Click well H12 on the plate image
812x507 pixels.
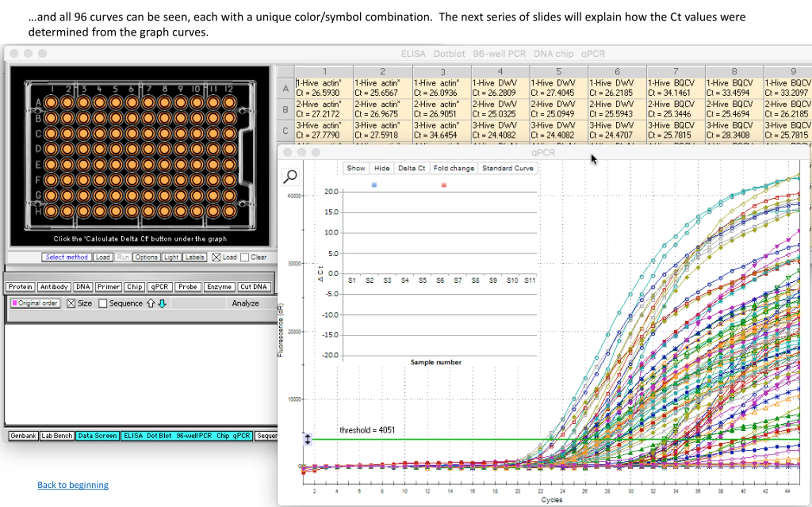pyautogui.click(x=230, y=211)
